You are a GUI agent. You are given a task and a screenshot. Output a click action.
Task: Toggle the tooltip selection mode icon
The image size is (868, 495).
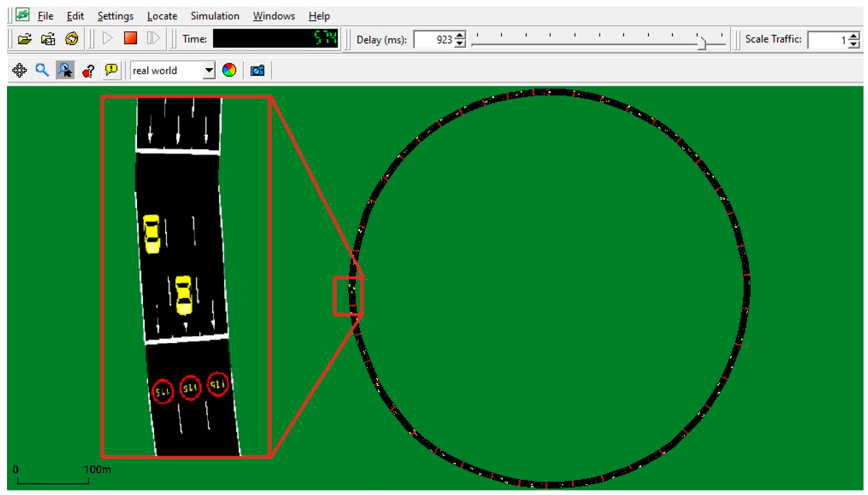point(65,70)
